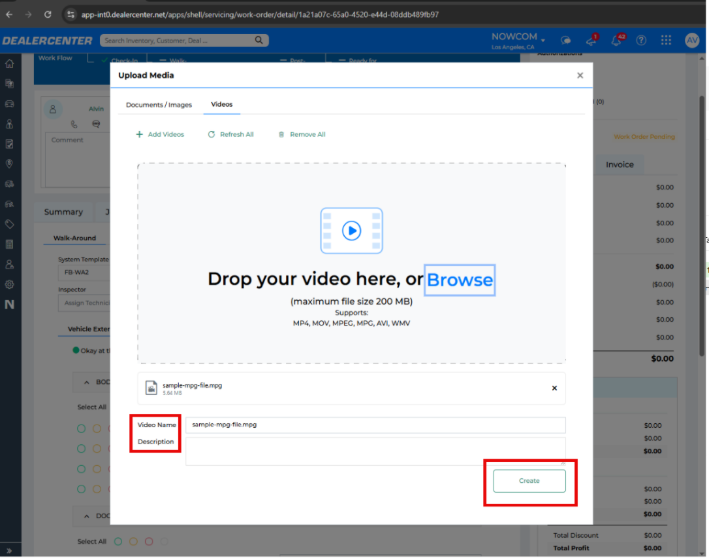Click the search magnifier icon
The width and height of the screenshot is (709, 559).
pyautogui.click(x=259, y=40)
